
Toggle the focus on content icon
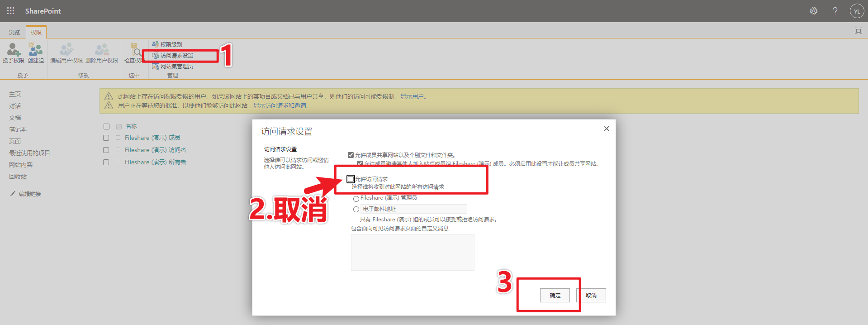[x=858, y=31]
